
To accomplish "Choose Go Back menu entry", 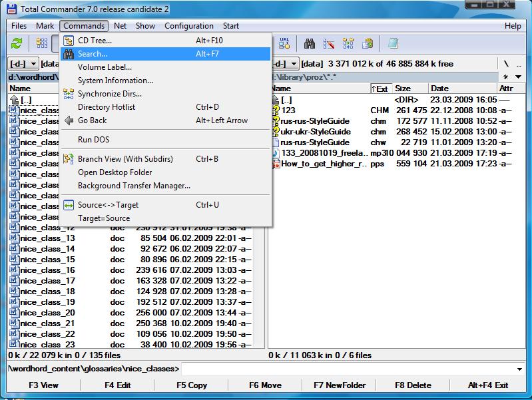I will [x=166, y=120].
